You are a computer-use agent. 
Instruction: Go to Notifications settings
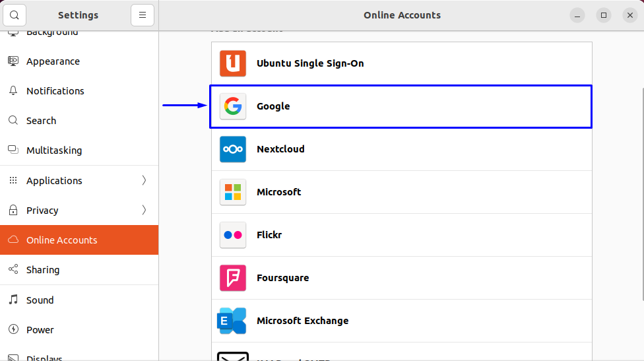[79, 91]
